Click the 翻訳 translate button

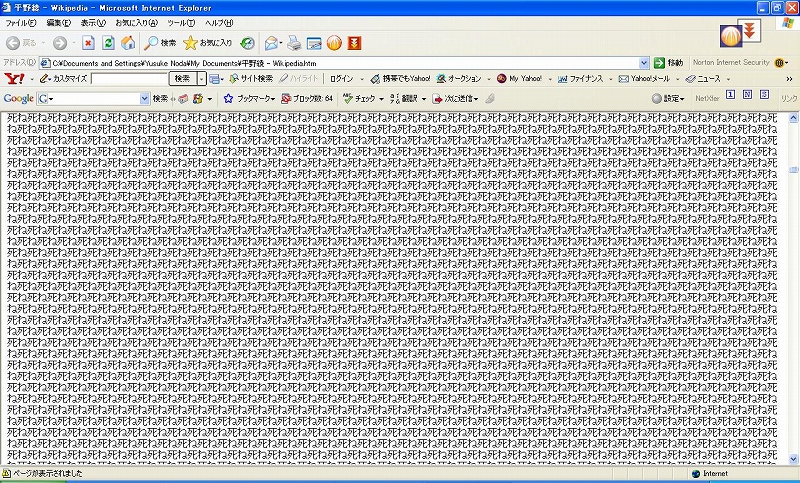(x=404, y=98)
